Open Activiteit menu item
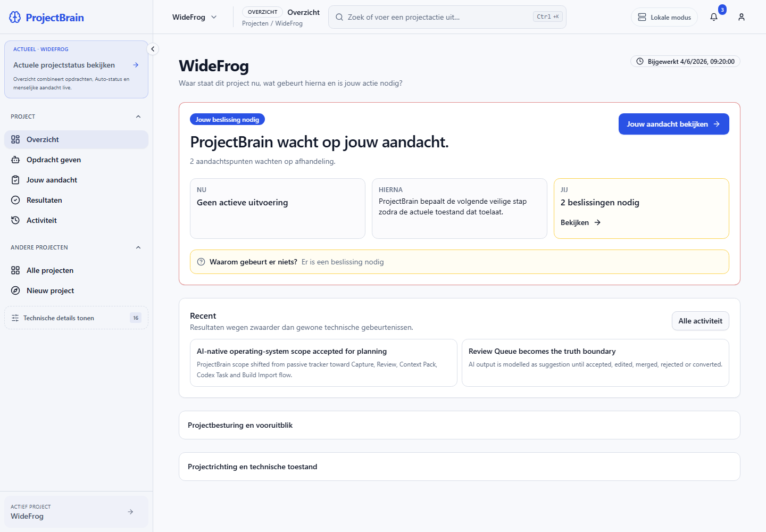Image resolution: width=766 pixels, height=532 pixels. (76, 220)
